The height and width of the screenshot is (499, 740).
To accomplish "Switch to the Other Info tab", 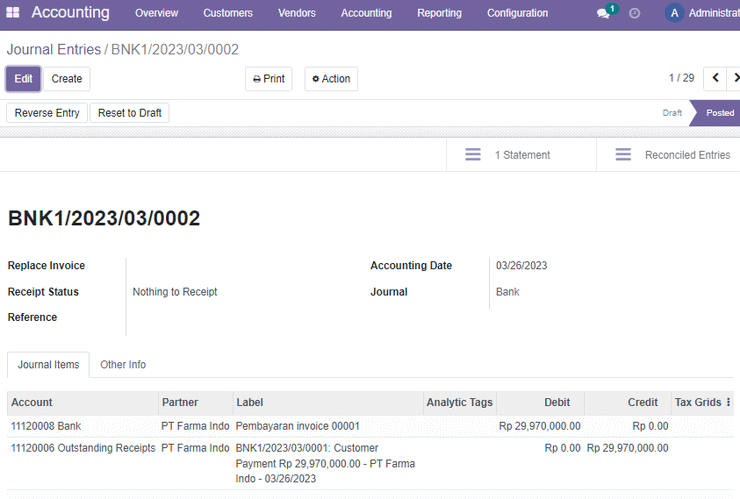I will tap(123, 364).
